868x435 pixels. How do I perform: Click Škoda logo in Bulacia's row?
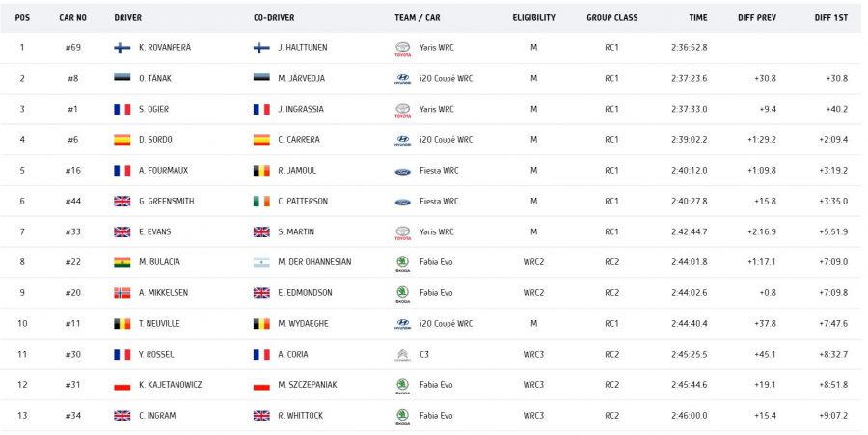(402, 261)
